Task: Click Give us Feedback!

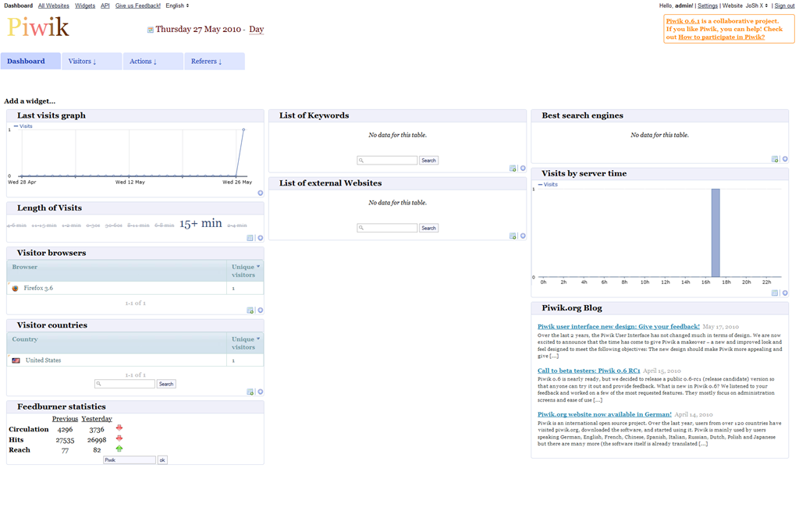Action: 137,5
